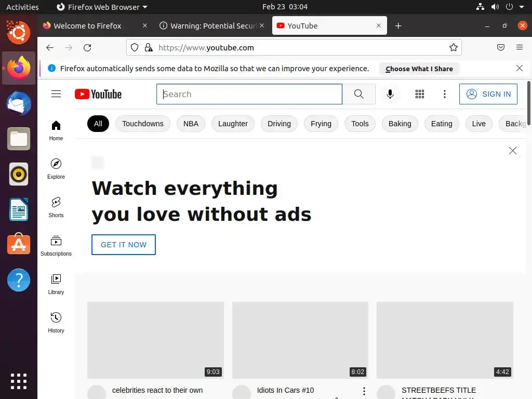The width and height of the screenshot is (532, 399).
Task: Open the 4:42 STREETBEEFS video thumbnail
Action: point(445,340)
